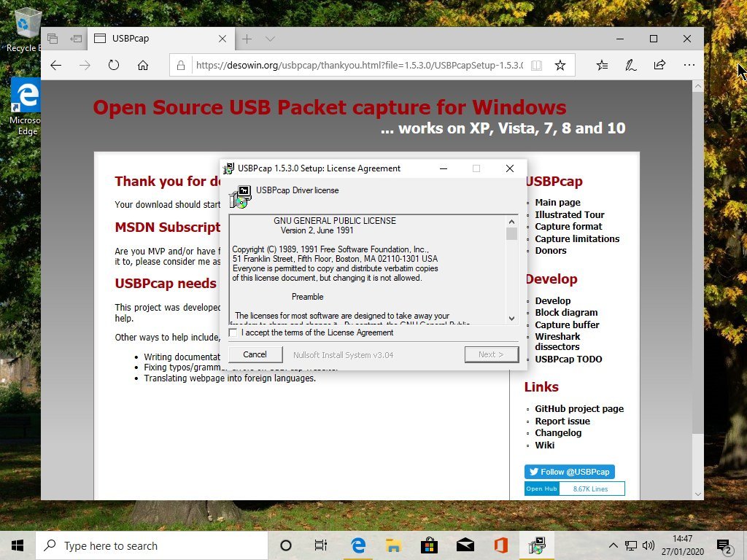The image size is (747, 560).
Task: Open tabs you've set aside
Action: click(x=53, y=39)
